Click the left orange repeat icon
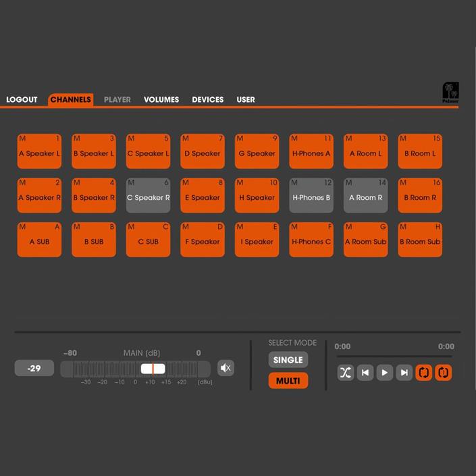476x476 pixels. point(423,372)
